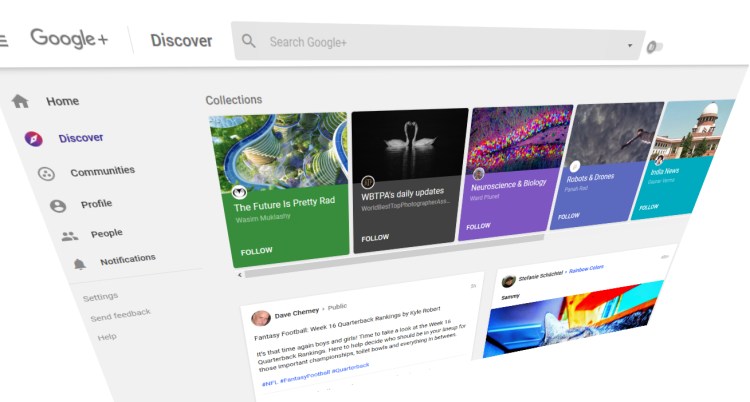Click author WorldBestTopPhotographerAss... text

406,205
